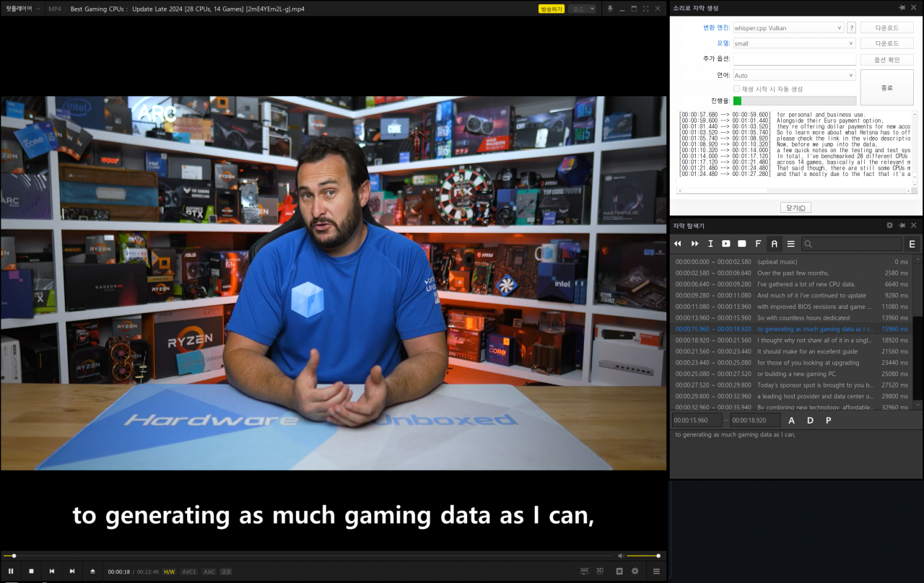The width and height of the screenshot is (924, 583).
Task: Toggle 3D video mode
Action: click(x=600, y=571)
